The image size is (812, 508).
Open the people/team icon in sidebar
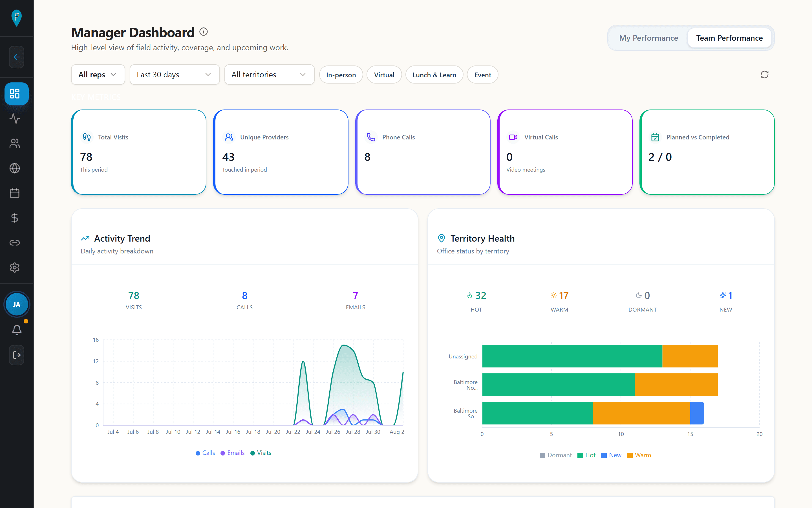click(x=15, y=143)
